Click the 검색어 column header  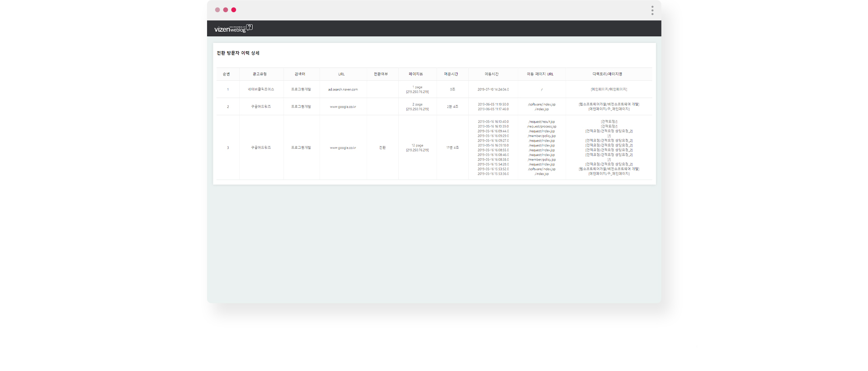pos(300,74)
